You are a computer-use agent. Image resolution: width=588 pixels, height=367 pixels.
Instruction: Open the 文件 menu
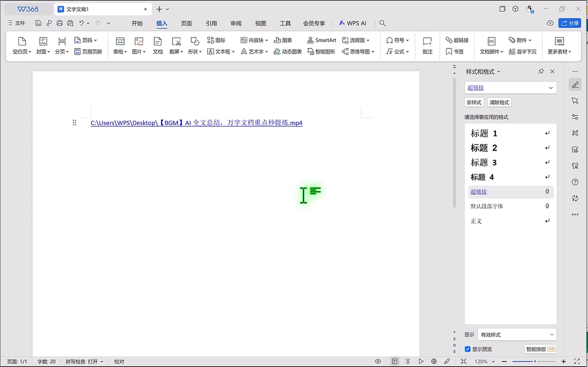[17, 23]
